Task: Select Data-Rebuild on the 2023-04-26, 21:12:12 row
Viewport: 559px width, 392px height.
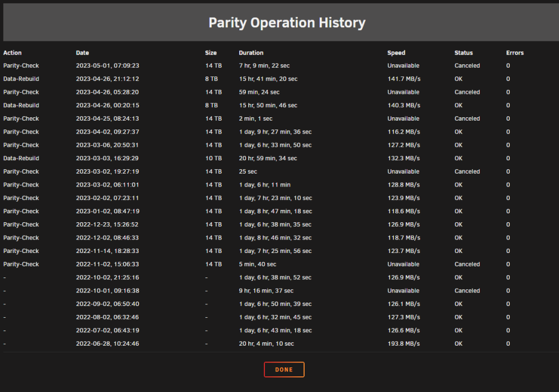Action: [21, 79]
